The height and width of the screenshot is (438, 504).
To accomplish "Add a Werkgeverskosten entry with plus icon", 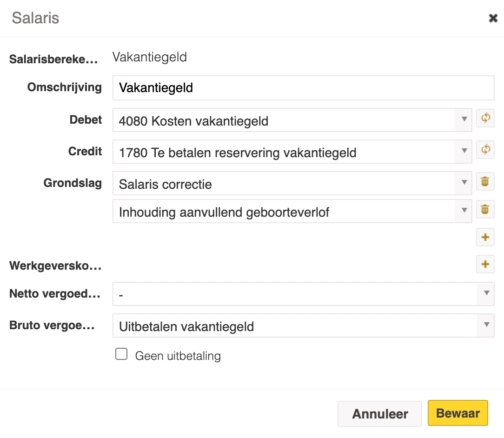I will (x=485, y=265).
